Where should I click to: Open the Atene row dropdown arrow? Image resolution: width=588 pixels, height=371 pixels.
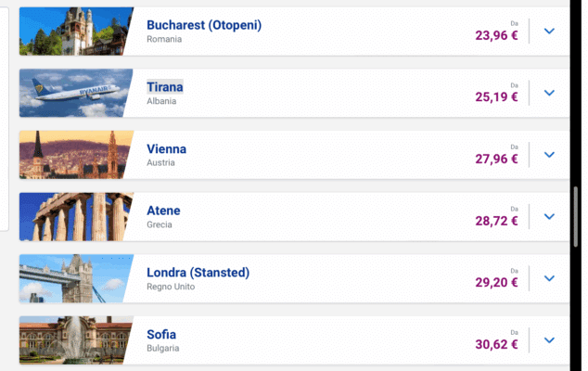coord(549,216)
